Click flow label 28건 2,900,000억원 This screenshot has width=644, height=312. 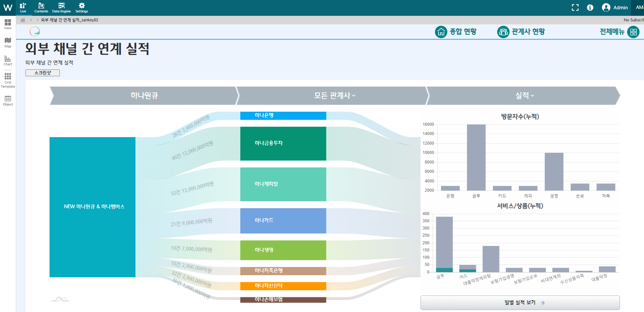click(x=191, y=126)
